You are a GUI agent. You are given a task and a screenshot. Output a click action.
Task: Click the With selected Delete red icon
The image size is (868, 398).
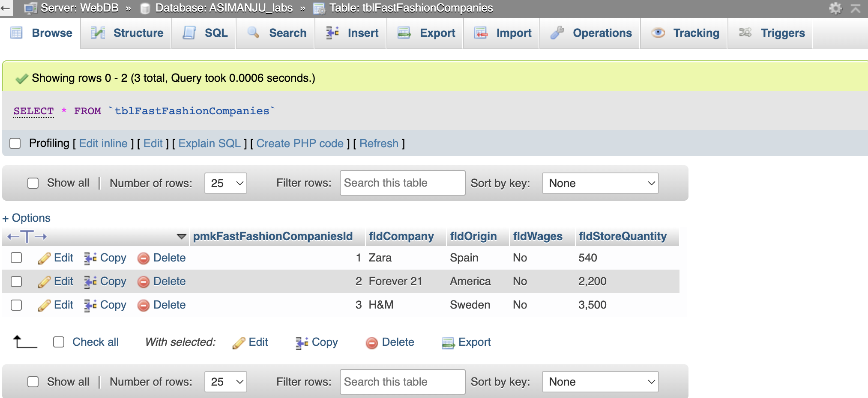(372, 343)
